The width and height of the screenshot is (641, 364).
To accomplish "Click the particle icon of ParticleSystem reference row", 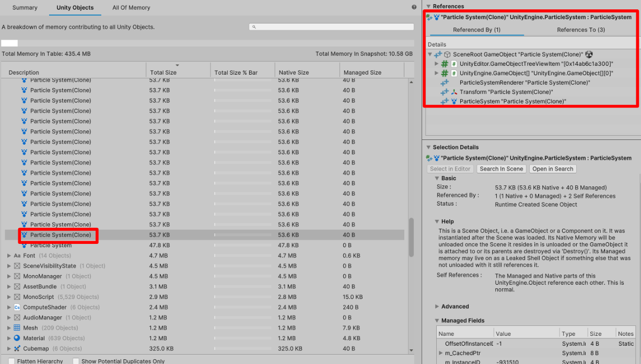I will pos(454,101).
